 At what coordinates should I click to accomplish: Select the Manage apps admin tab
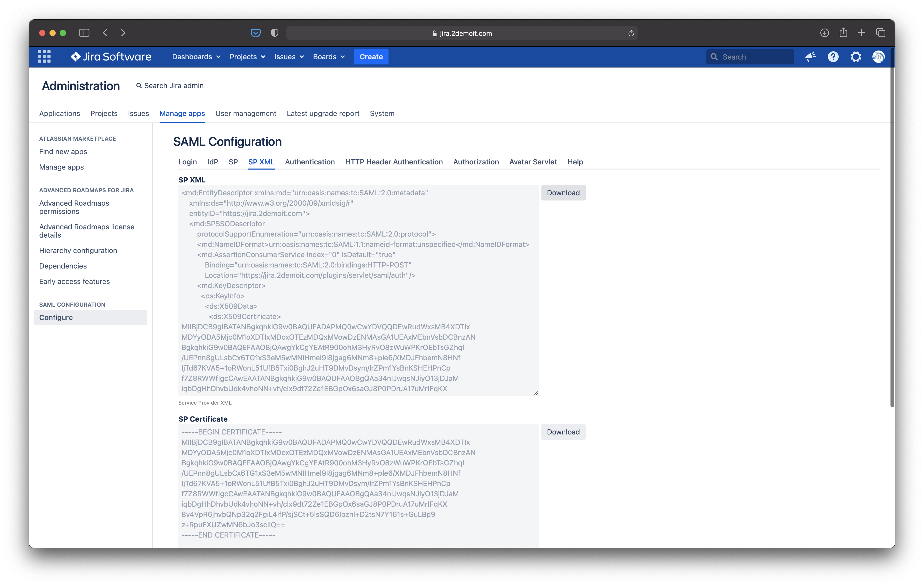click(x=182, y=114)
